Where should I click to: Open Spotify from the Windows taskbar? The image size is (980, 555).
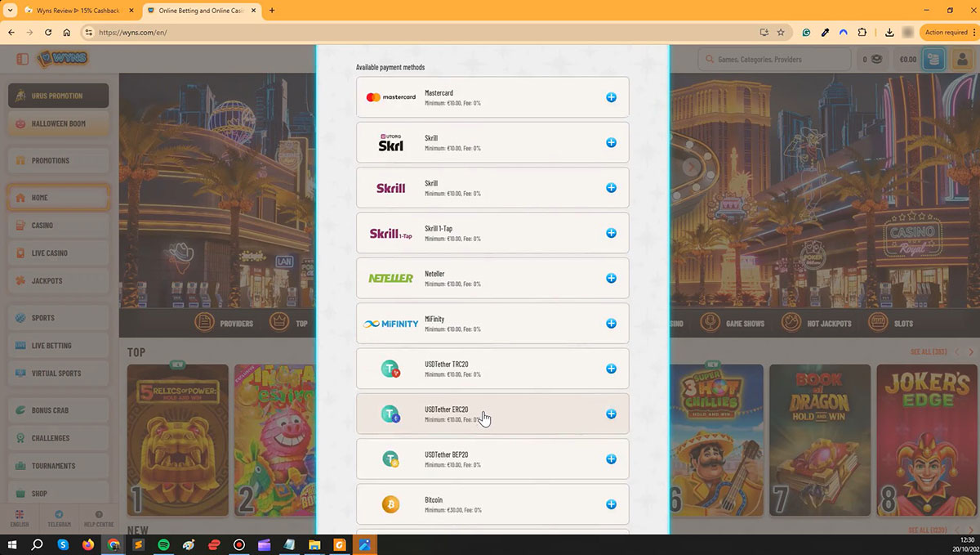coord(163,544)
